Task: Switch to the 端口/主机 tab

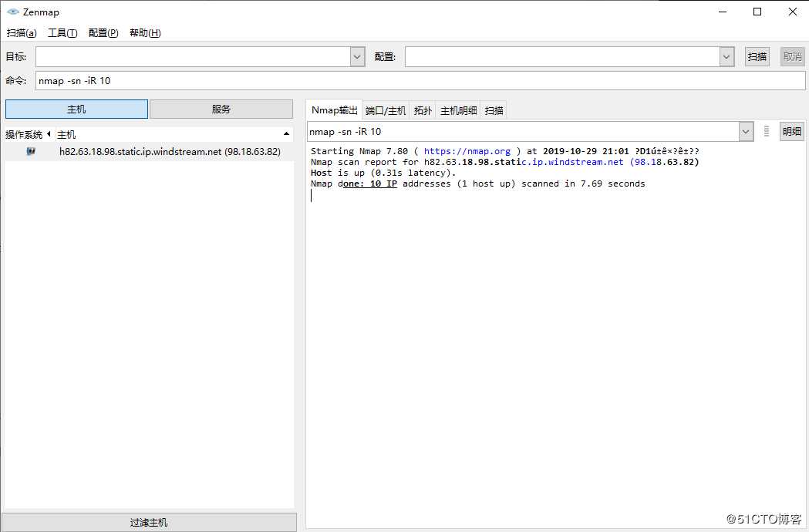Action: pos(386,110)
